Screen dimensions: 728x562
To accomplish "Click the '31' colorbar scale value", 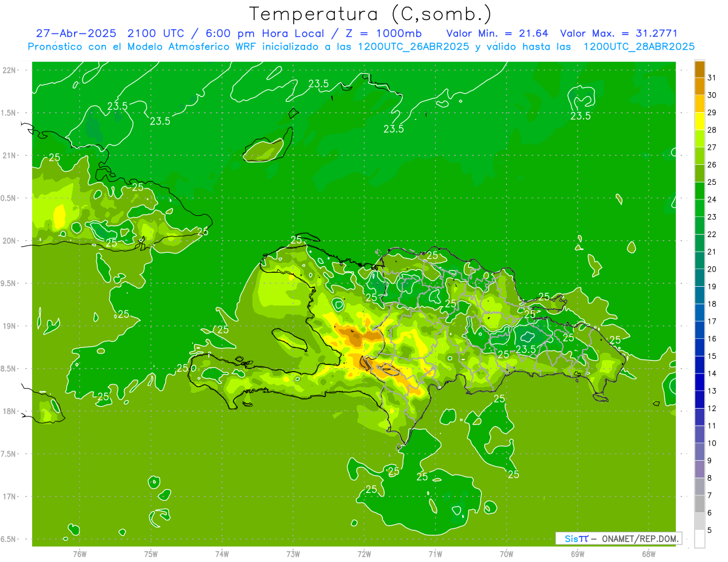I will [x=712, y=78].
